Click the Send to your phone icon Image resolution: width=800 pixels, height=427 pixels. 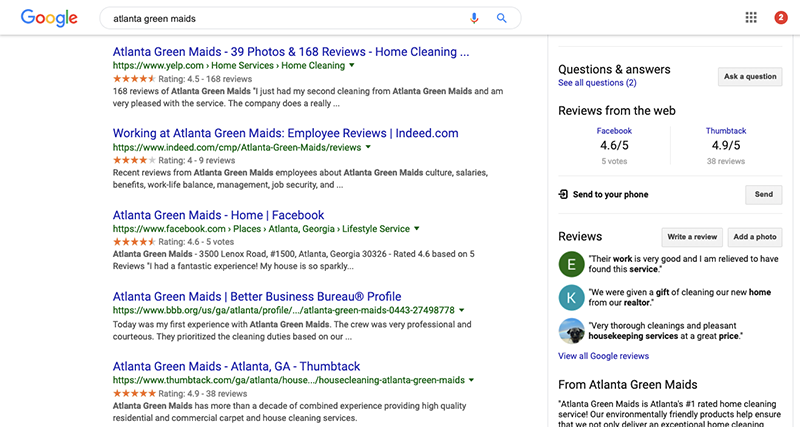tap(563, 194)
